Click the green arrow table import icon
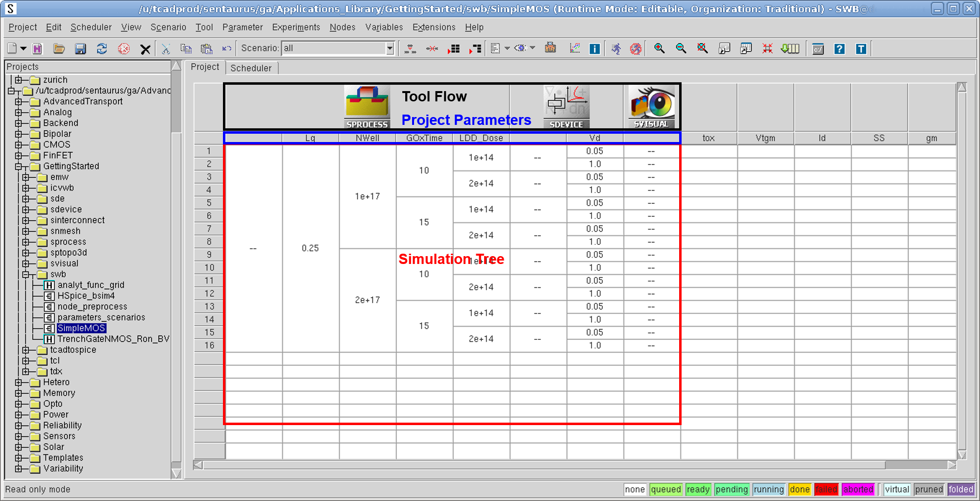This screenshot has width=980, height=501. pyautogui.click(x=790, y=48)
